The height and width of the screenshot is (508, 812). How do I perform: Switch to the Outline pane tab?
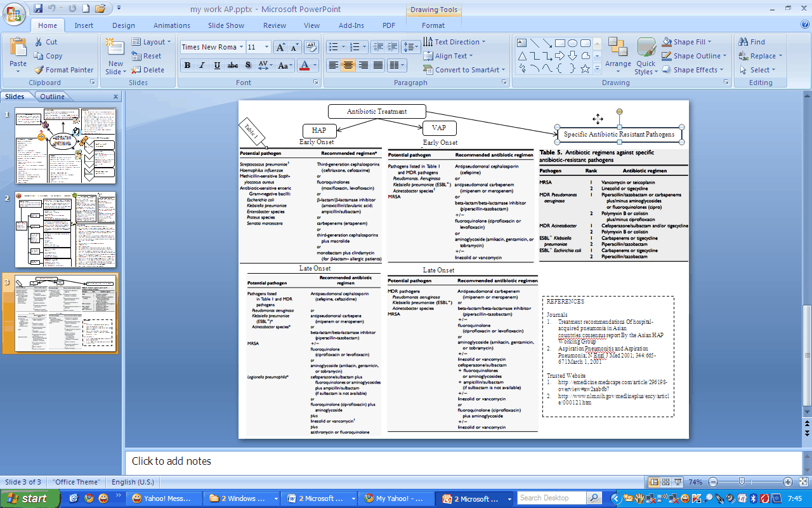tap(53, 96)
